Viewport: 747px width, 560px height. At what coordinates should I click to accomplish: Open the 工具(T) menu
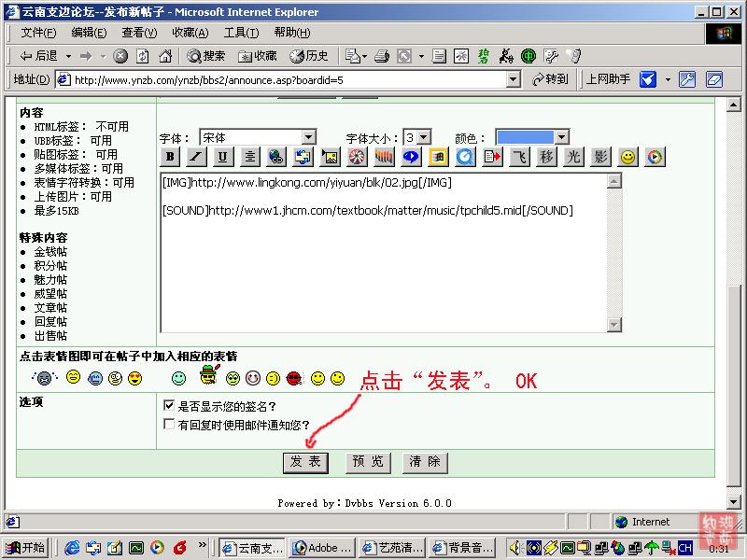point(241,33)
